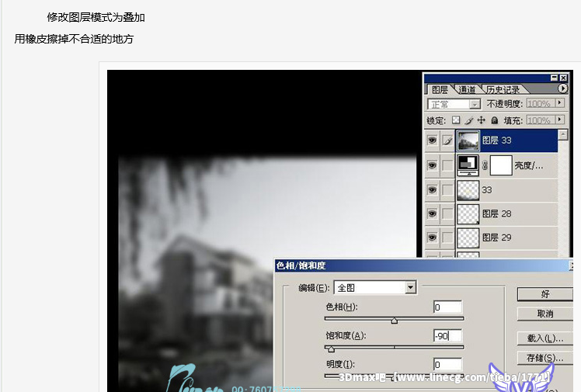Click the 存储(S)... button

(544, 358)
